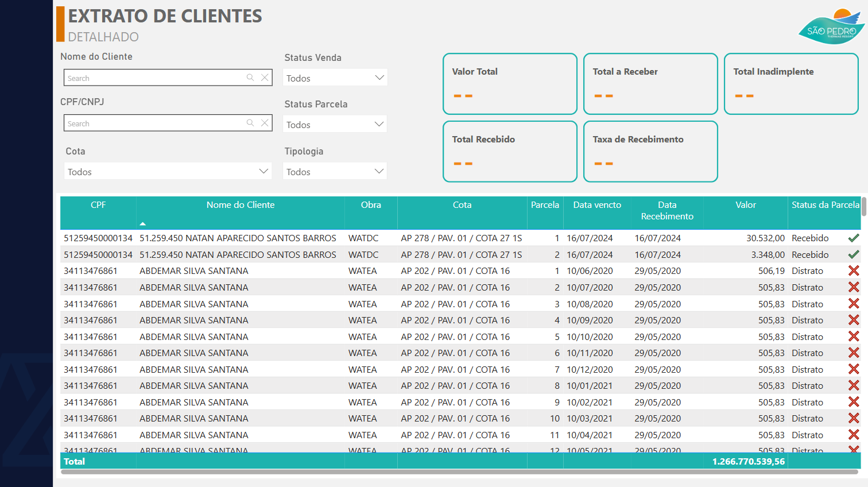Click ABDEMAR SILVA SANTANA in parcela 5 row
868x487 pixels.
coord(194,337)
